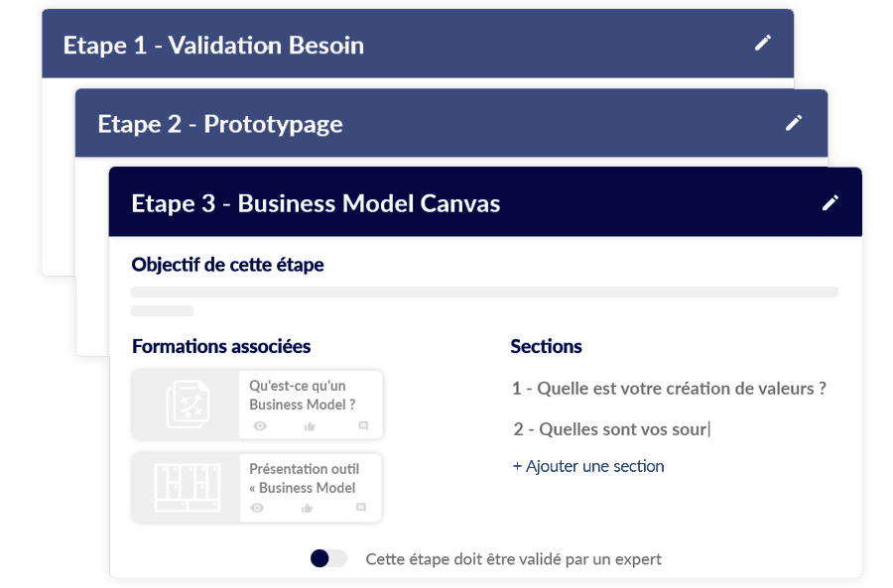Open the Qu'est-ce qu'un Business Model thumbnail

coord(187,405)
